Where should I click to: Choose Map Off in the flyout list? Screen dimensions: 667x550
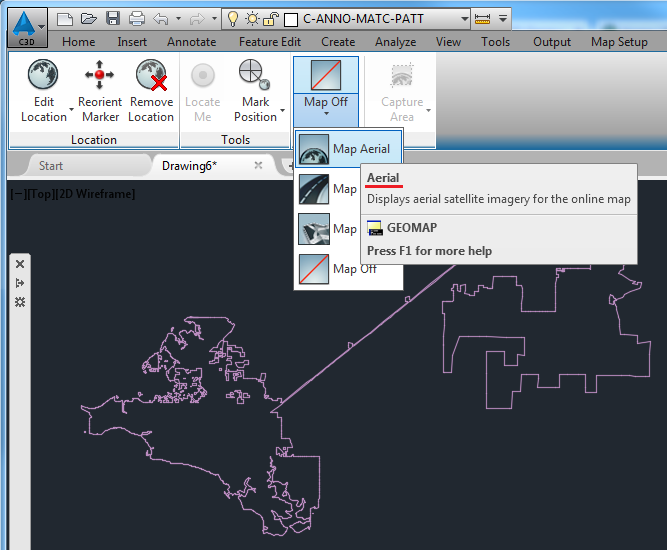348,269
